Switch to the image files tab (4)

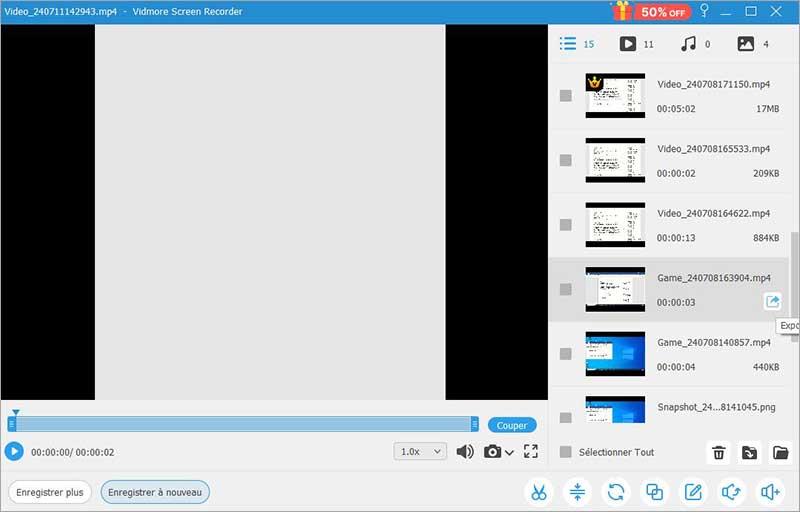coord(753,44)
